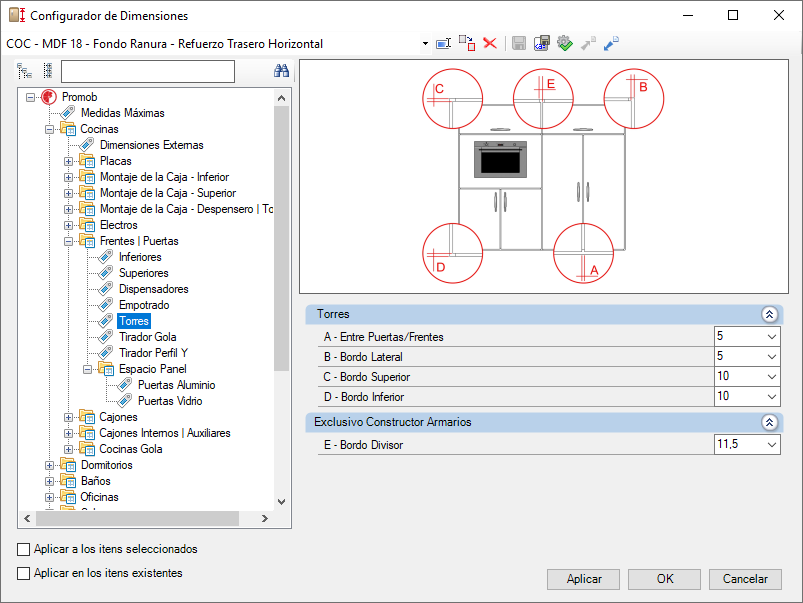Click the grayed save floppy icon
803x603 pixels.
point(519,44)
